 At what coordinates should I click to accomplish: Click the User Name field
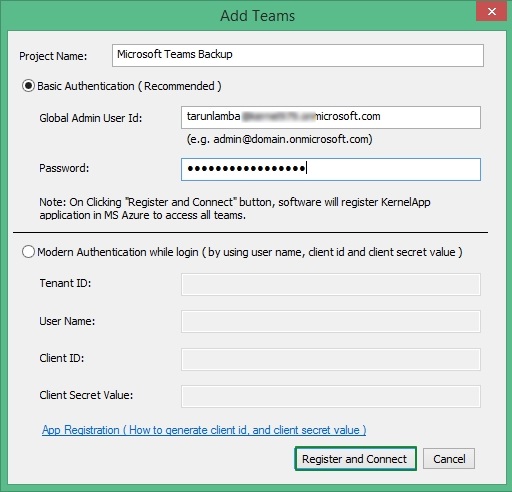tap(331, 321)
